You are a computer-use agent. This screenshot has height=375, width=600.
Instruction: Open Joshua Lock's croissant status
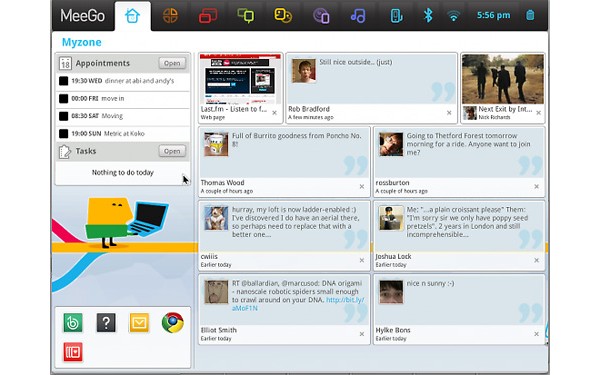click(467, 222)
